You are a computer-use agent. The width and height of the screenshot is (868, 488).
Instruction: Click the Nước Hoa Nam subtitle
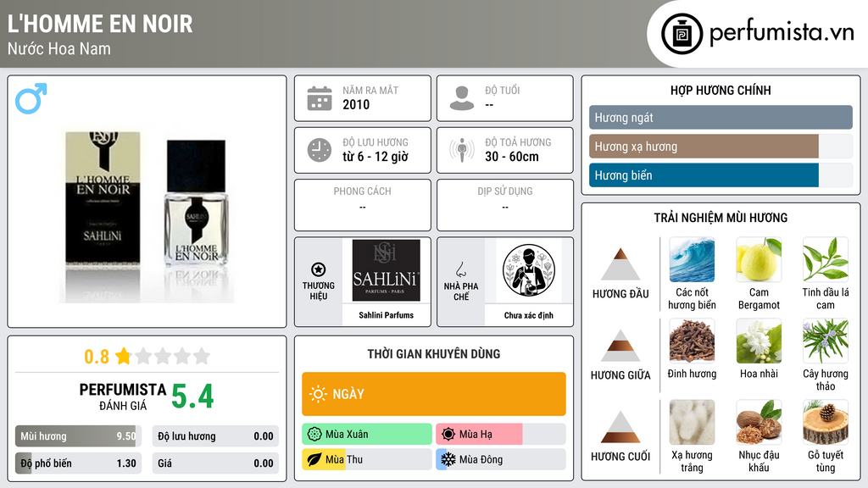(59, 48)
